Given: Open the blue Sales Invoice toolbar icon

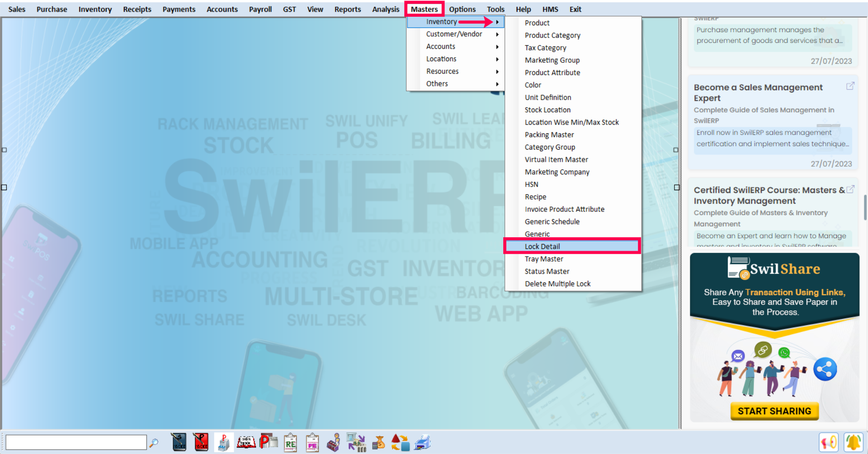Looking at the screenshot, I should click(179, 442).
